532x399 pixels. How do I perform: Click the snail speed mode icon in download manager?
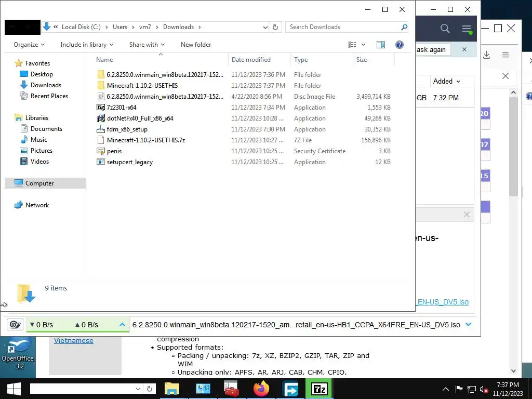point(15,325)
